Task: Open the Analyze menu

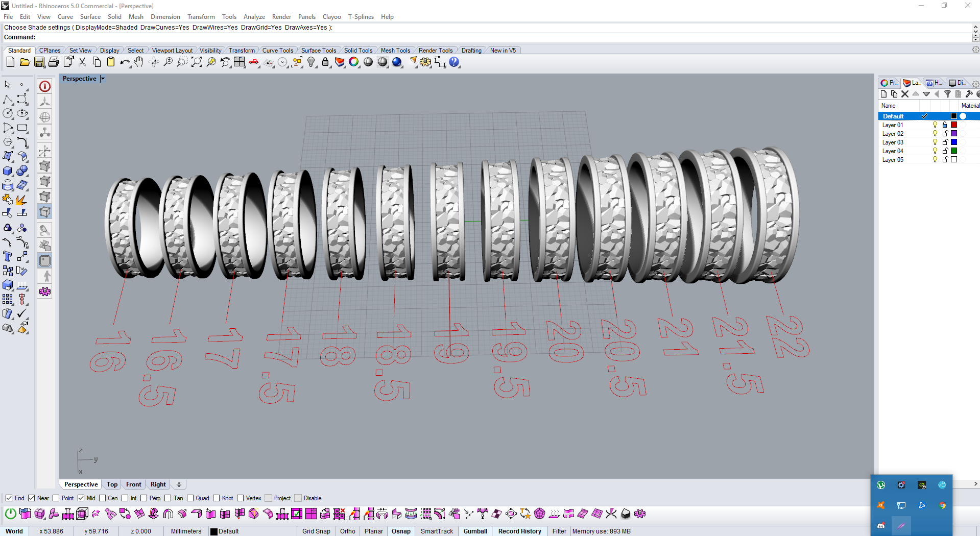Action: point(254,17)
